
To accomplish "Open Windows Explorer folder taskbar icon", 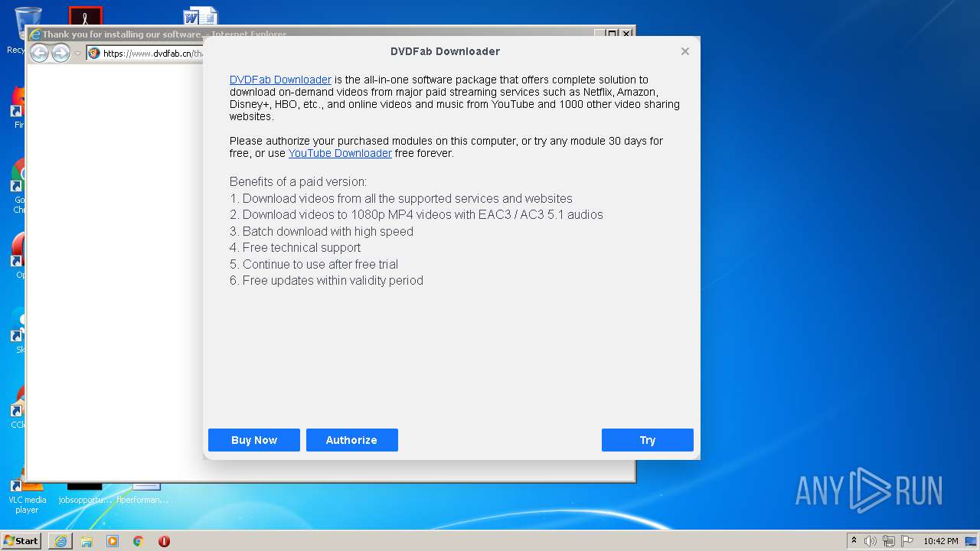I will (x=87, y=541).
